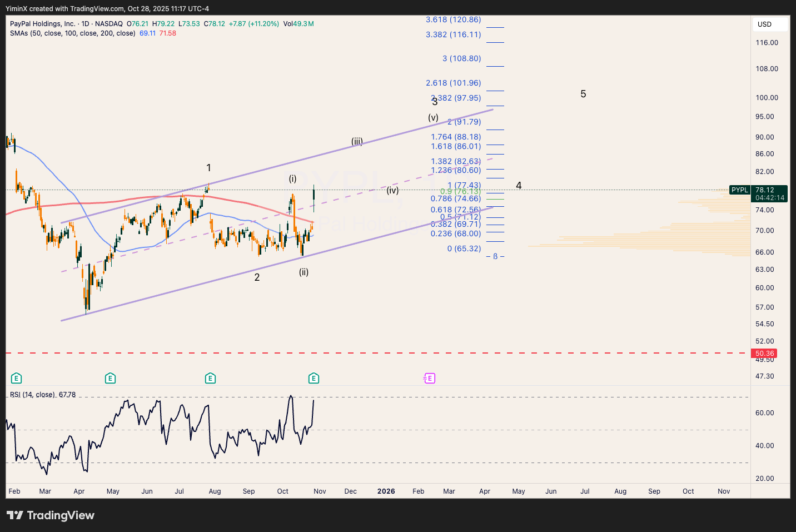Click the 2 (91.79) Fibonacci label
The height and width of the screenshot is (532, 796).
point(464,122)
